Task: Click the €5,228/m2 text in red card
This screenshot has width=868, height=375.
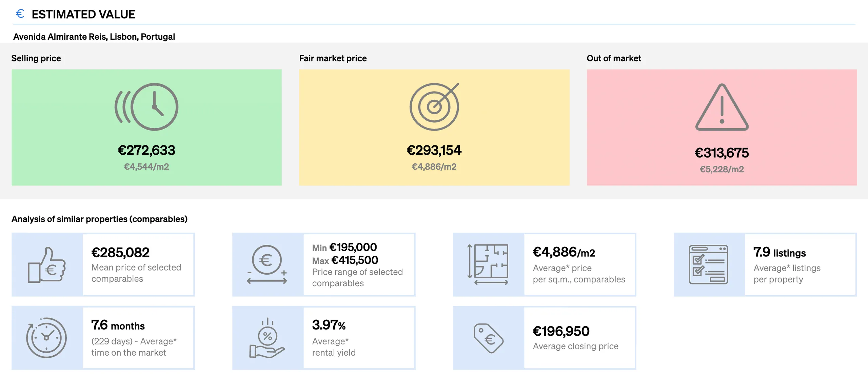Action: (722, 169)
